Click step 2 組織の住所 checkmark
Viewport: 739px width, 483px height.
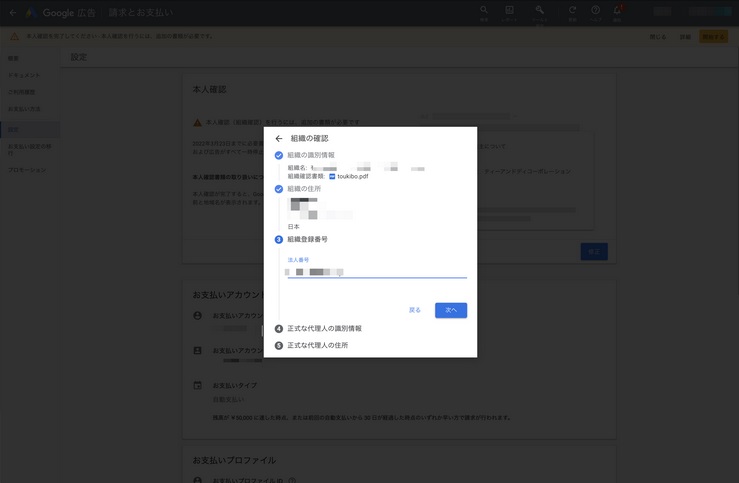point(279,189)
